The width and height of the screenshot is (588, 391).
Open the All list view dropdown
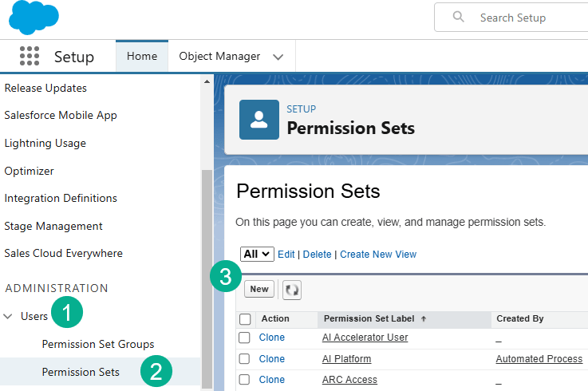pyautogui.click(x=257, y=254)
